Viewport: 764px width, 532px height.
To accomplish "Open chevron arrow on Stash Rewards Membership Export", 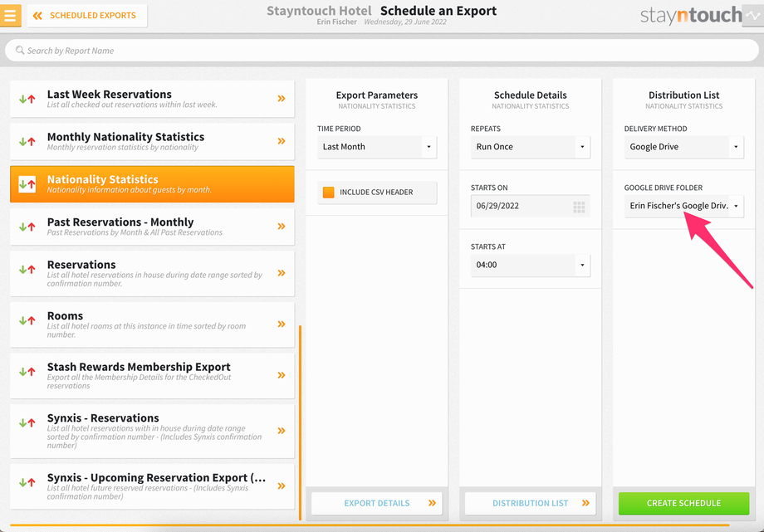I will (x=282, y=375).
